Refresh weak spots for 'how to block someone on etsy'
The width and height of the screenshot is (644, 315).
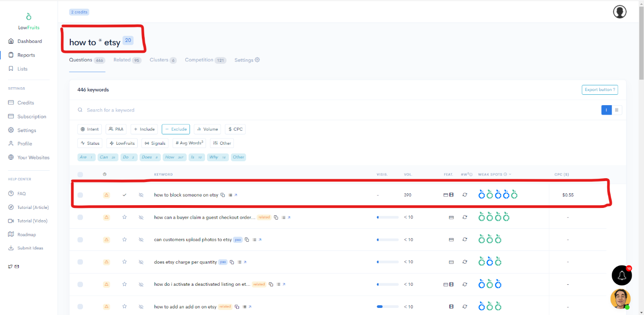coord(465,195)
